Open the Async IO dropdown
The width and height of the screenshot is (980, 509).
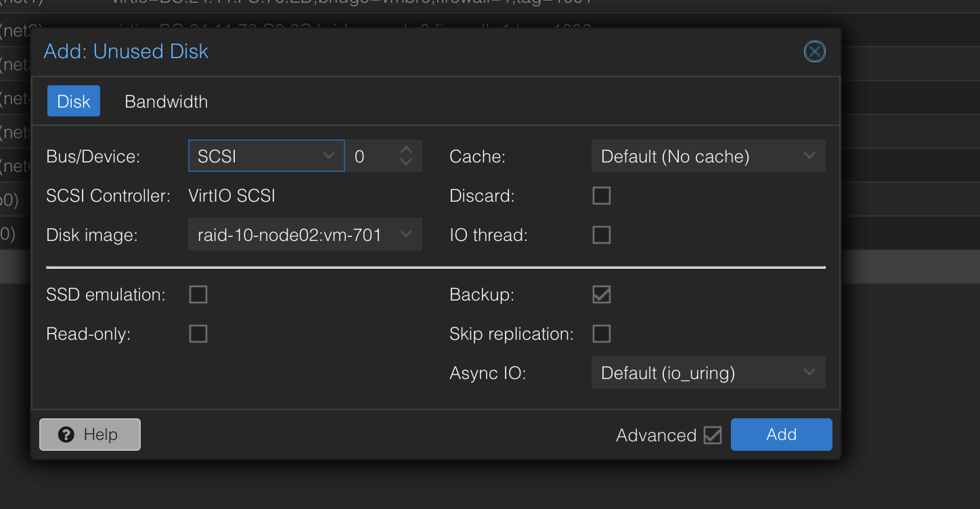tap(708, 373)
